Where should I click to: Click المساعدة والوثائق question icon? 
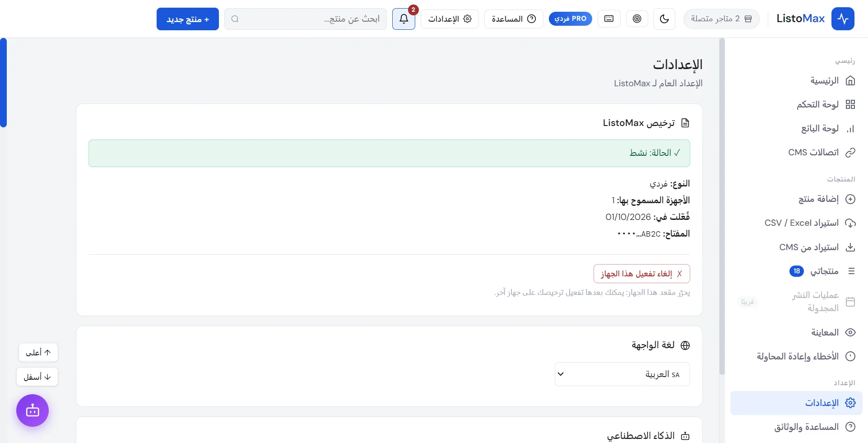click(850, 427)
